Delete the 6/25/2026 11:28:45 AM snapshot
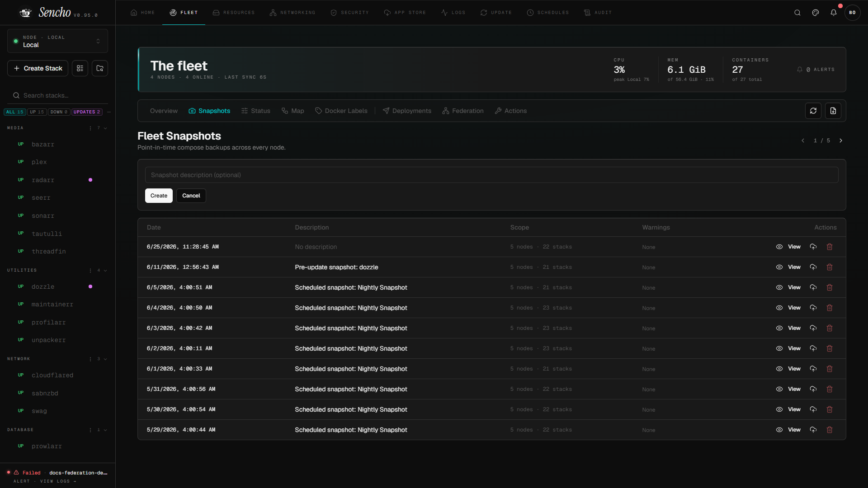The height and width of the screenshot is (488, 868). tap(830, 247)
